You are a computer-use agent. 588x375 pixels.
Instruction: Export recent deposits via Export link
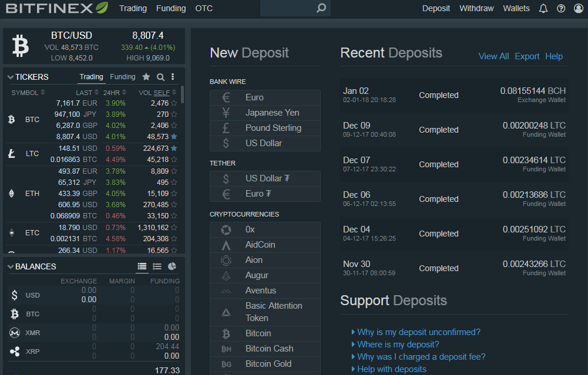click(527, 56)
